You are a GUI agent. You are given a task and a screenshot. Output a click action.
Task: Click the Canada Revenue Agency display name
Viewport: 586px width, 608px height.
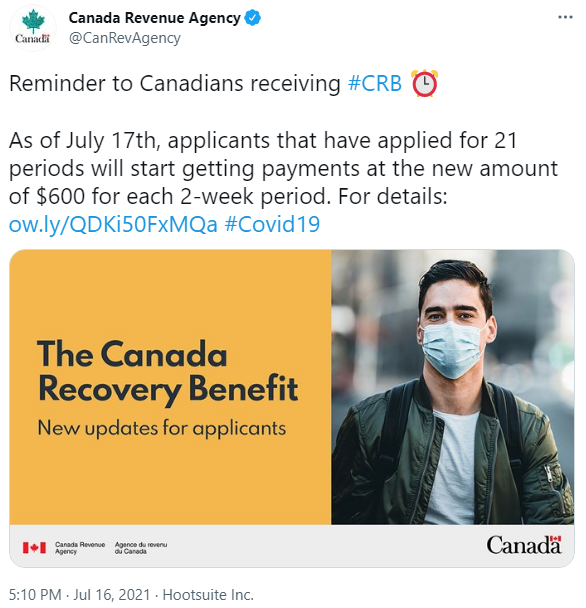click(x=154, y=18)
